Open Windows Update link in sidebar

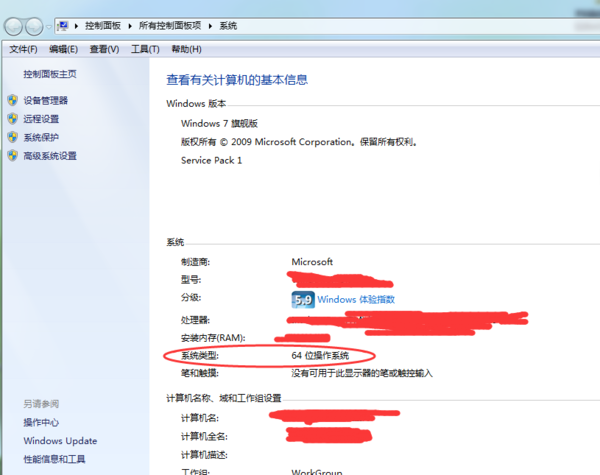click(60, 441)
